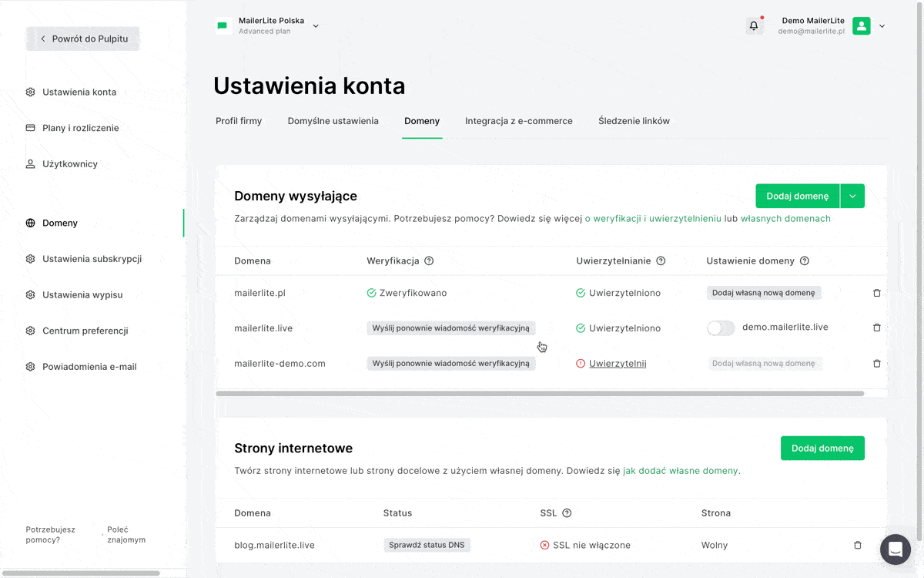The width and height of the screenshot is (924, 578).
Task: Click the Plany i rozliczenie card icon
Action: coord(30,128)
